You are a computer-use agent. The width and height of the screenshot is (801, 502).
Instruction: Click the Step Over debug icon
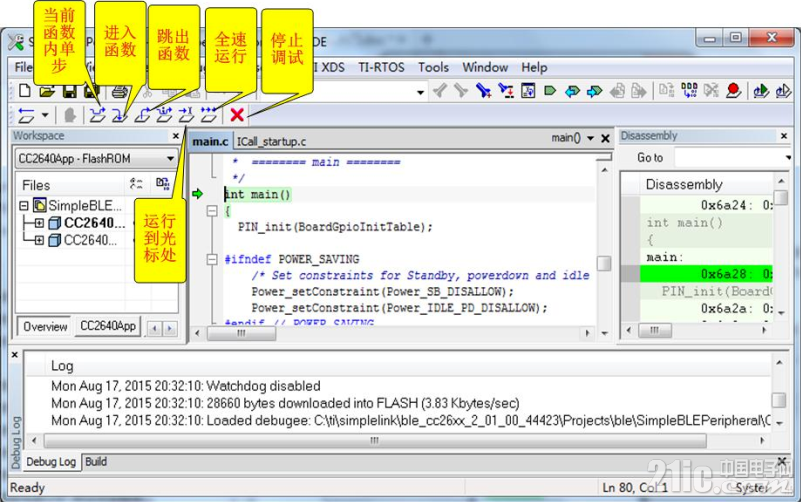pyautogui.click(x=97, y=115)
